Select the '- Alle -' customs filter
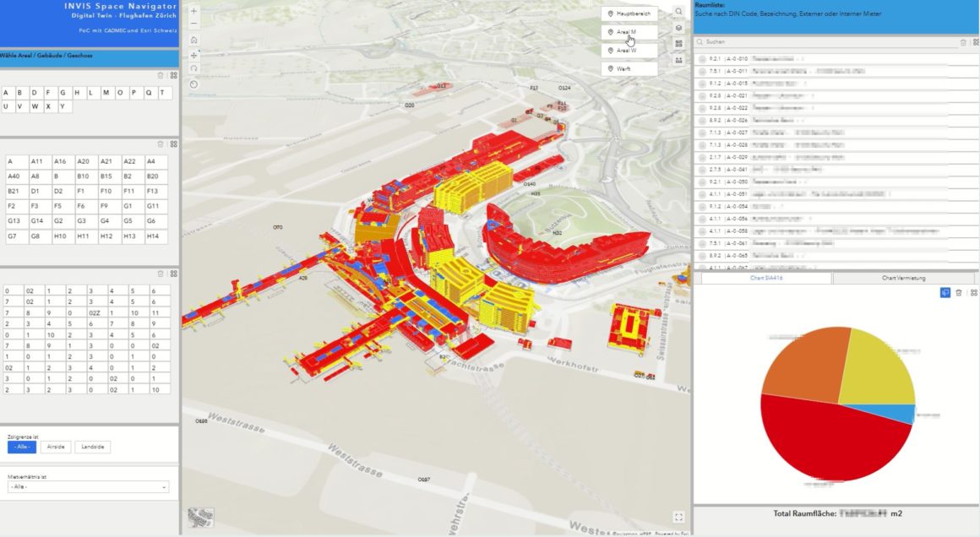980x537 pixels. 21,447
